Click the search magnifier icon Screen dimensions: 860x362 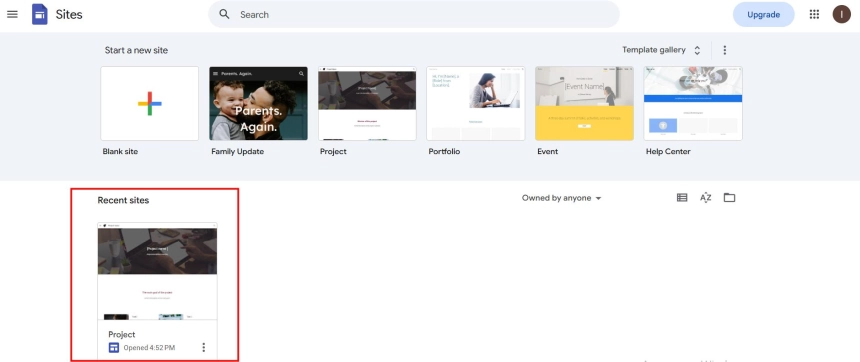(224, 14)
